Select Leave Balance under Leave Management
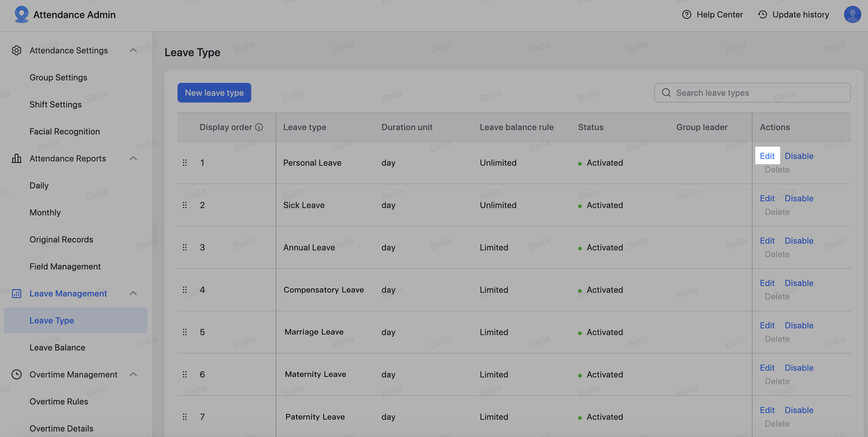 pyautogui.click(x=57, y=347)
